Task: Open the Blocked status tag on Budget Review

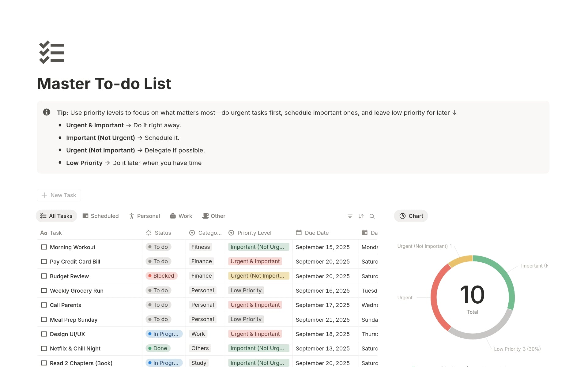Action: coord(162,276)
